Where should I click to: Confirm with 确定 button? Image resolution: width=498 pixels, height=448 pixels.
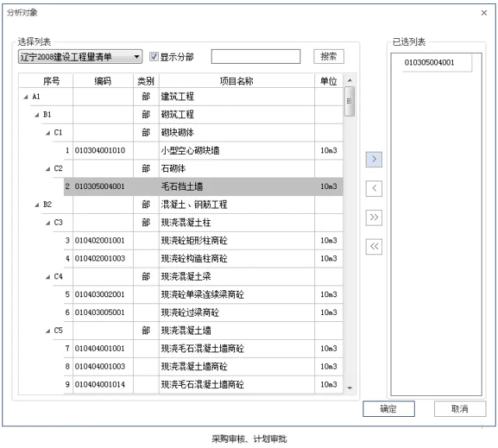point(388,408)
